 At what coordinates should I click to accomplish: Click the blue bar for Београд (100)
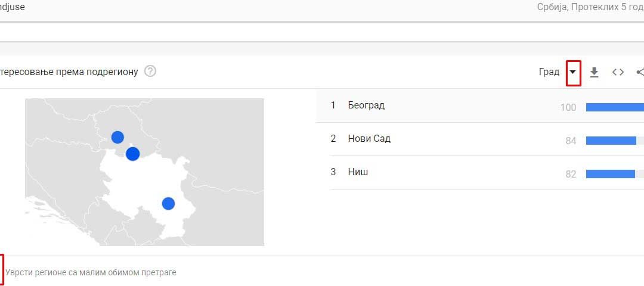tap(614, 107)
